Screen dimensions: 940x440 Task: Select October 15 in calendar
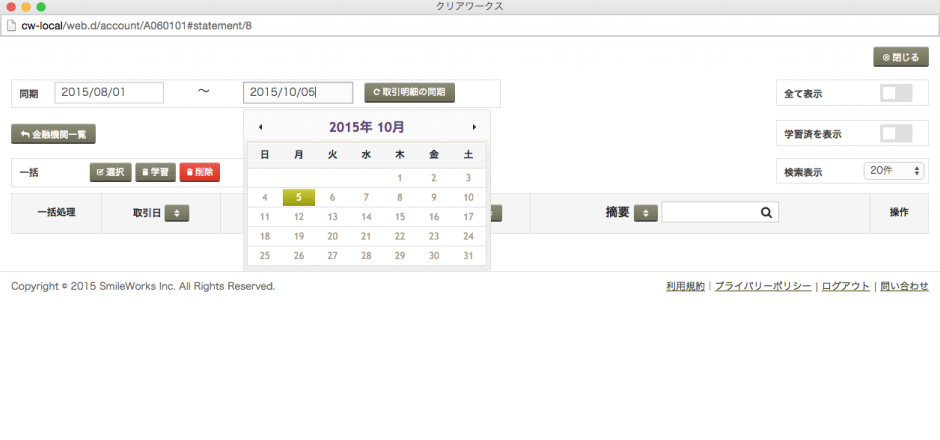(400, 217)
